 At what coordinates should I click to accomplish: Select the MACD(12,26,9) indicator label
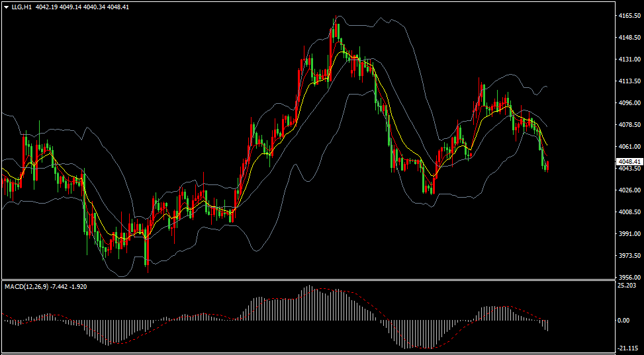[x=26, y=286]
